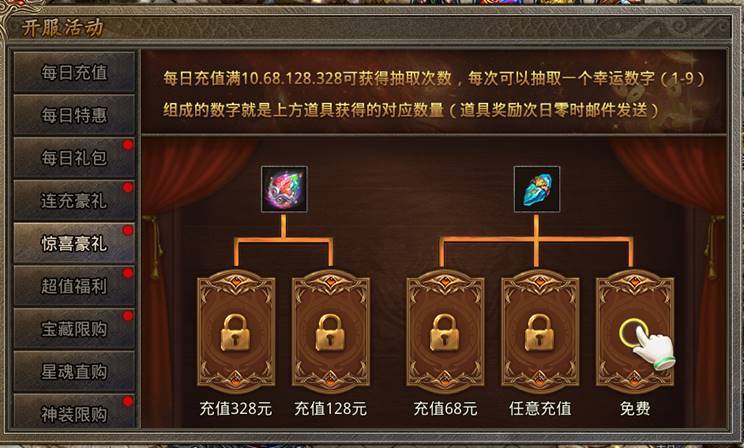Click the 免费 label under the card
The height and width of the screenshot is (448, 744).
635,408
